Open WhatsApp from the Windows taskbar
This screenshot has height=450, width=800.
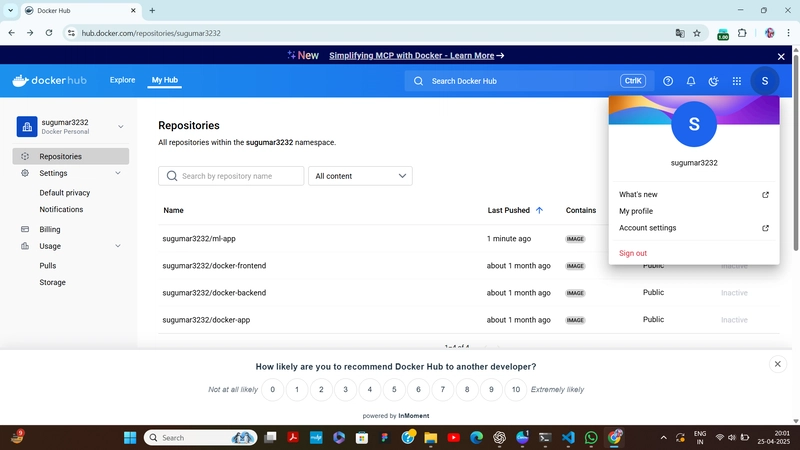tap(591, 438)
